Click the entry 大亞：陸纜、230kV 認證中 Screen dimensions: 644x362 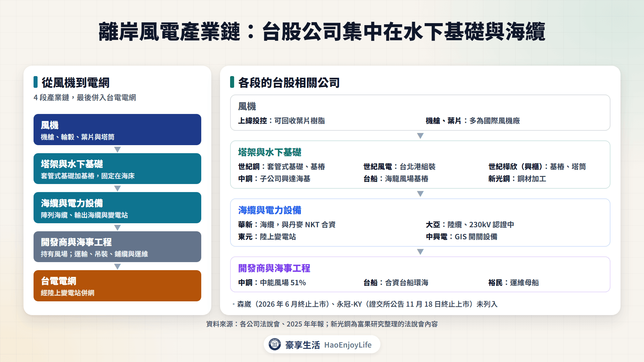[470, 225]
